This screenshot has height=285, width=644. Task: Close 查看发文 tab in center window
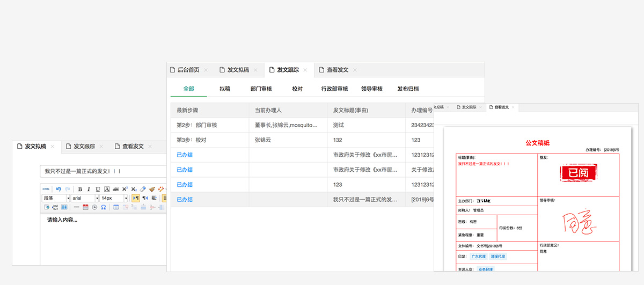click(x=355, y=70)
